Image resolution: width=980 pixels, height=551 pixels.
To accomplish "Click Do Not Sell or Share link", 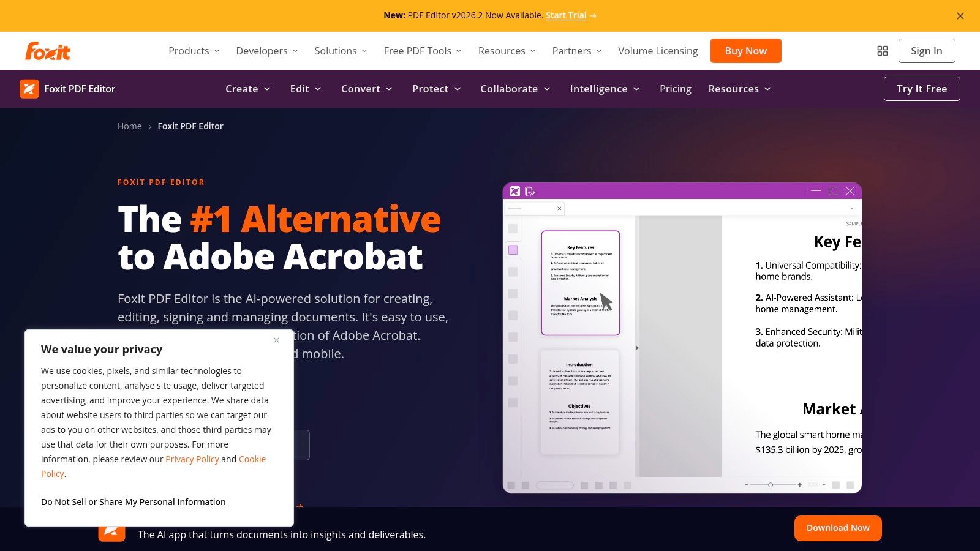I will coord(133,502).
